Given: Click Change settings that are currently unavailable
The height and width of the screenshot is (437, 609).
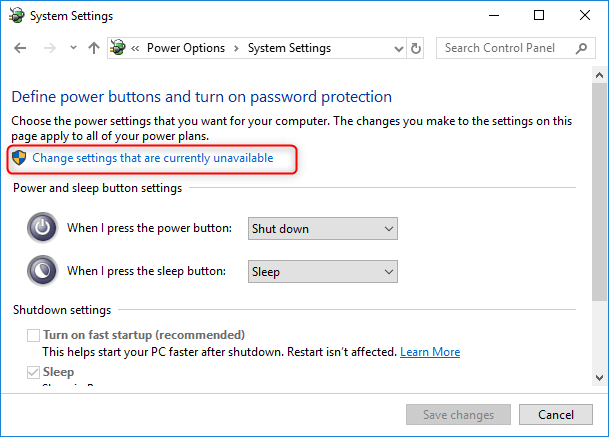Looking at the screenshot, I should tap(152, 158).
